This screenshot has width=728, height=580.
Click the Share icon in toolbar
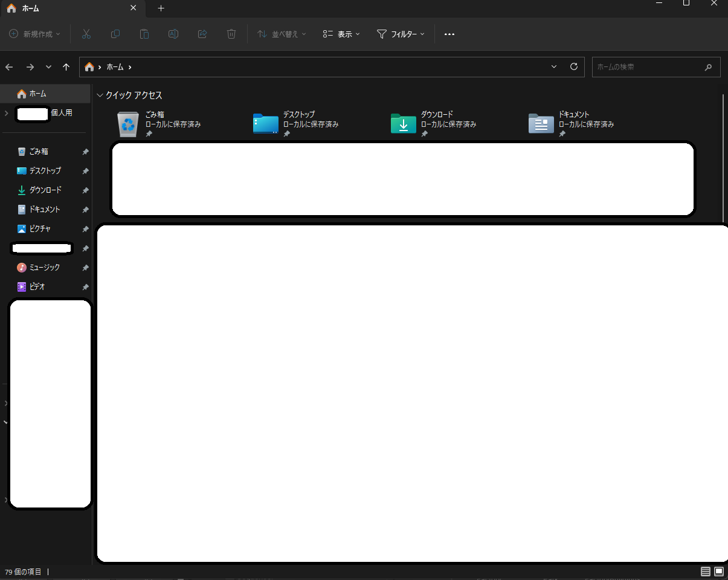pyautogui.click(x=202, y=34)
